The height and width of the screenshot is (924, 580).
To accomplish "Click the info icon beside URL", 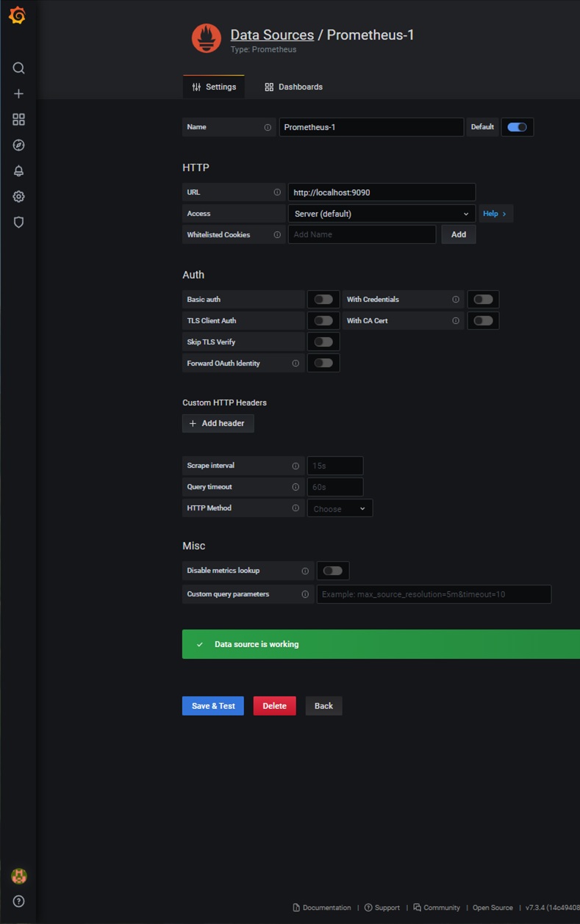I will 277,192.
